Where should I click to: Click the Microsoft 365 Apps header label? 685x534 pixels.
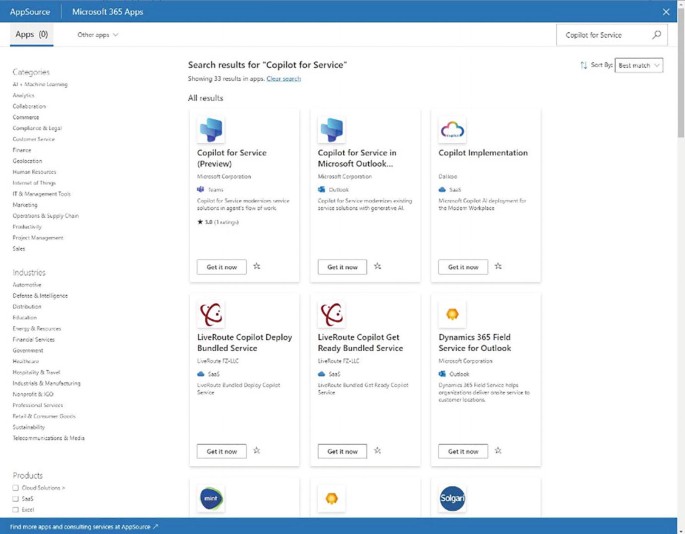107,12
